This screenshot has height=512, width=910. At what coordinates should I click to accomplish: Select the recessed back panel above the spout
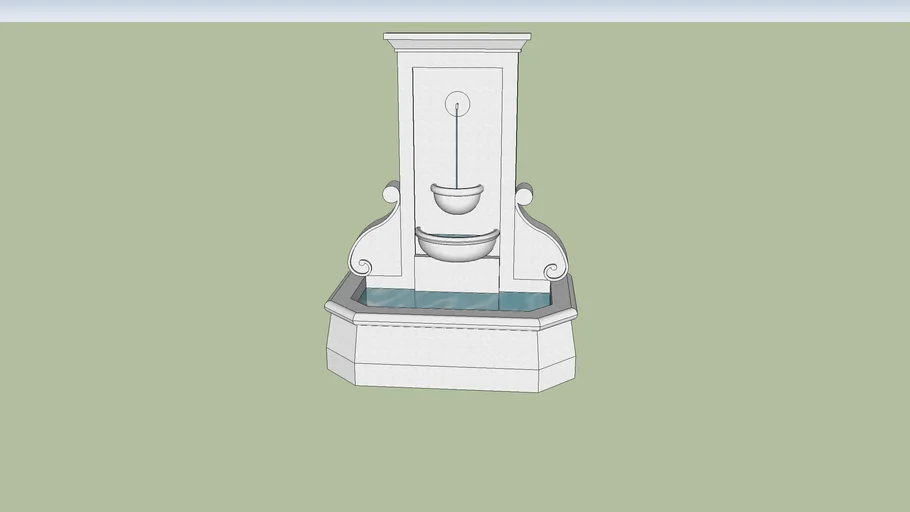(457, 80)
